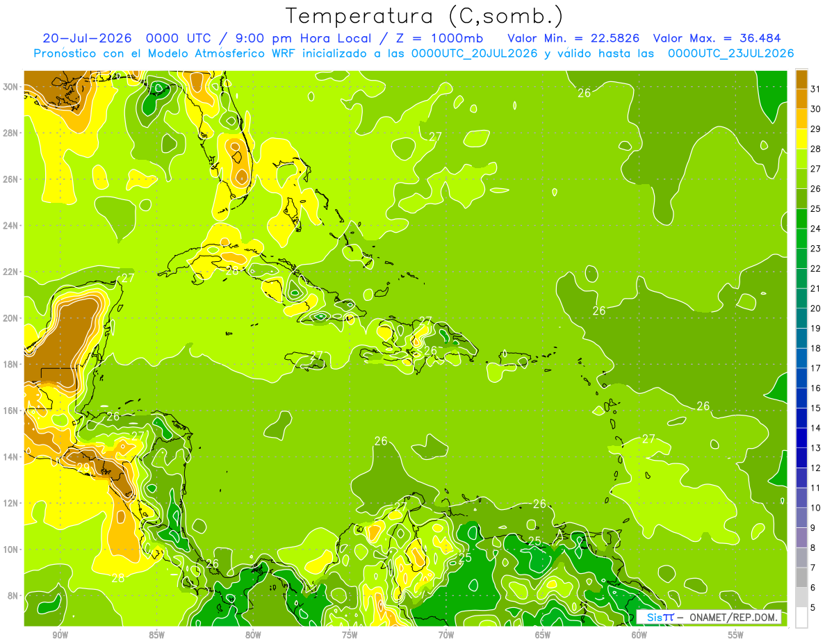The width and height of the screenshot is (834, 644).
Task: Pick the yellow legend swatch between 28 and 29
Action: click(801, 139)
